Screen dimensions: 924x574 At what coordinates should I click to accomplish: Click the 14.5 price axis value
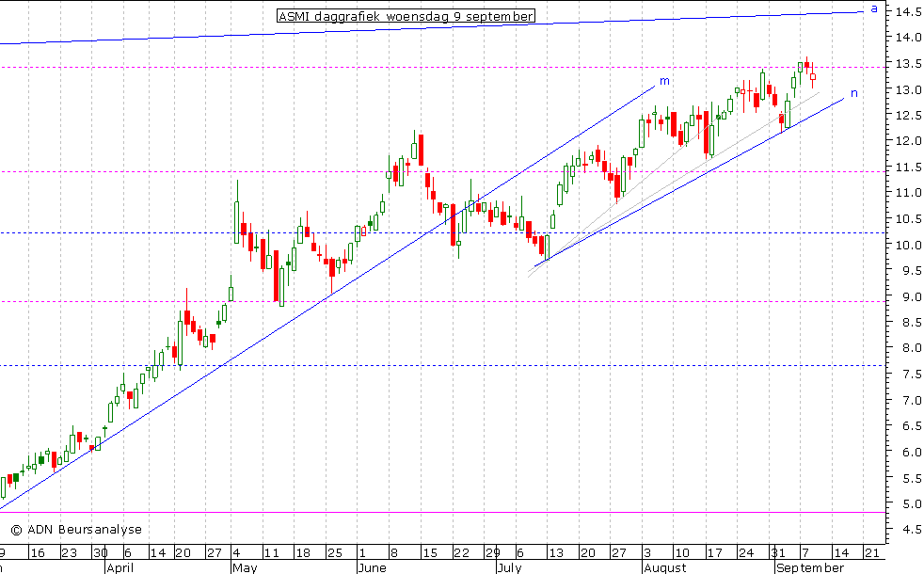(908, 11)
